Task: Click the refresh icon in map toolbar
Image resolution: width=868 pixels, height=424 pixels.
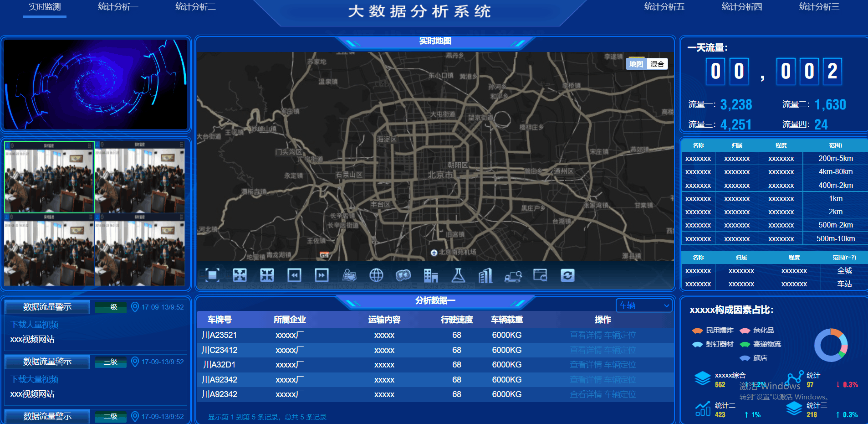Action: click(567, 275)
